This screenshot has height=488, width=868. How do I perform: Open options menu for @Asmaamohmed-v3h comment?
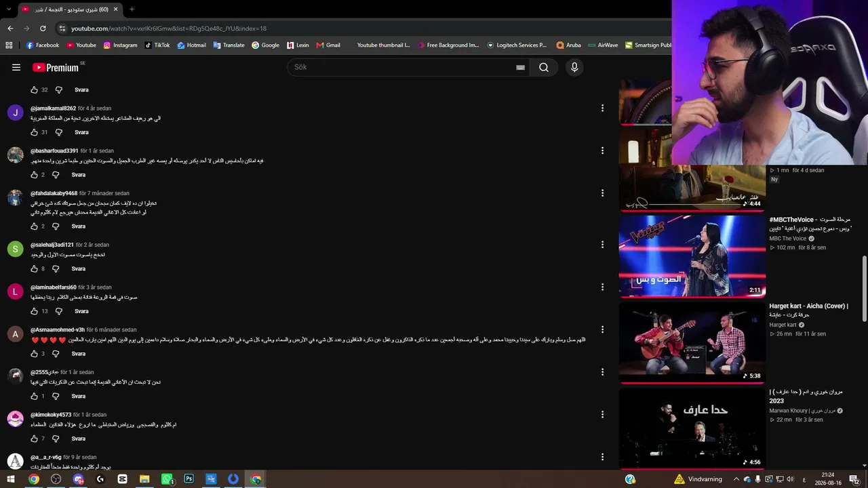tap(602, 329)
